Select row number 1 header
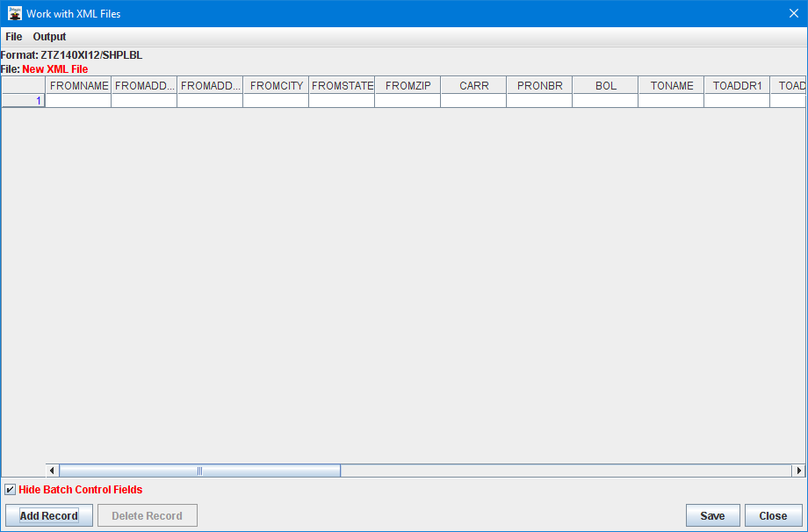The height and width of the screenshot is (532, 808). pos(24,101)
